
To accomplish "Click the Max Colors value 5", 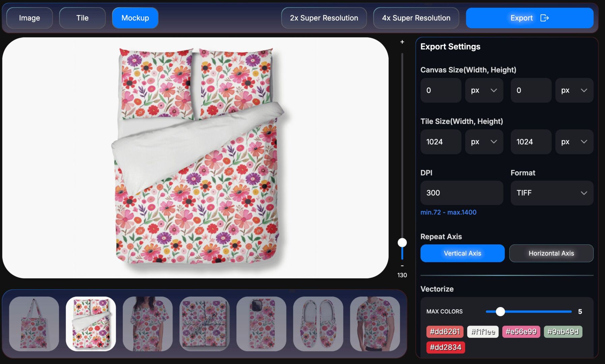I will pos(580,311).
